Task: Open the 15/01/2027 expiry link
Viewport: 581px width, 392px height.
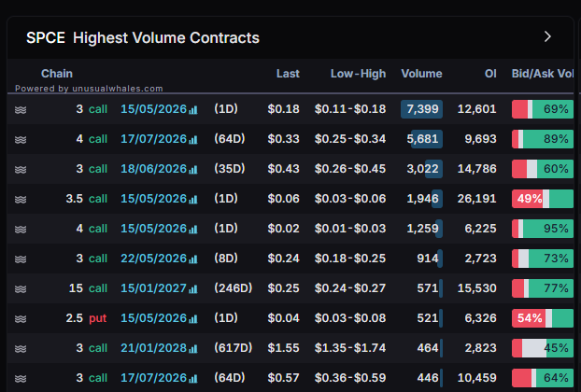Action: pyautogui.click(x=154, y=288)
